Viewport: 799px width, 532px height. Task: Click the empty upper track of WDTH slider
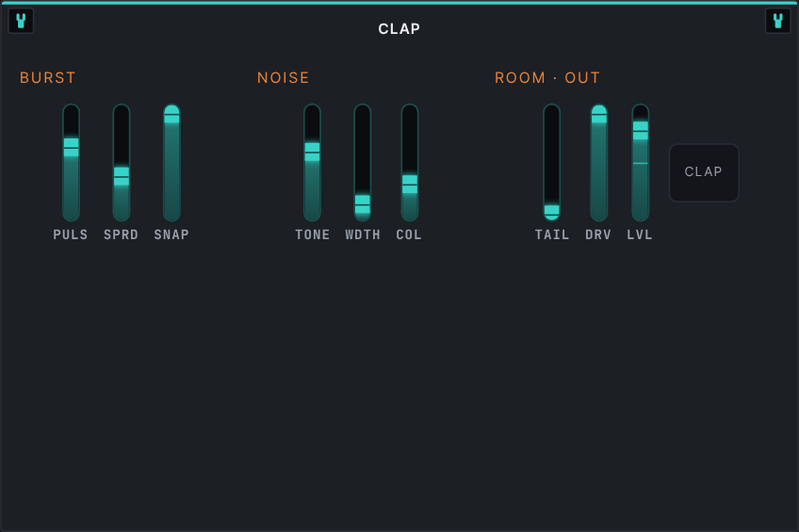pos(363,150)
